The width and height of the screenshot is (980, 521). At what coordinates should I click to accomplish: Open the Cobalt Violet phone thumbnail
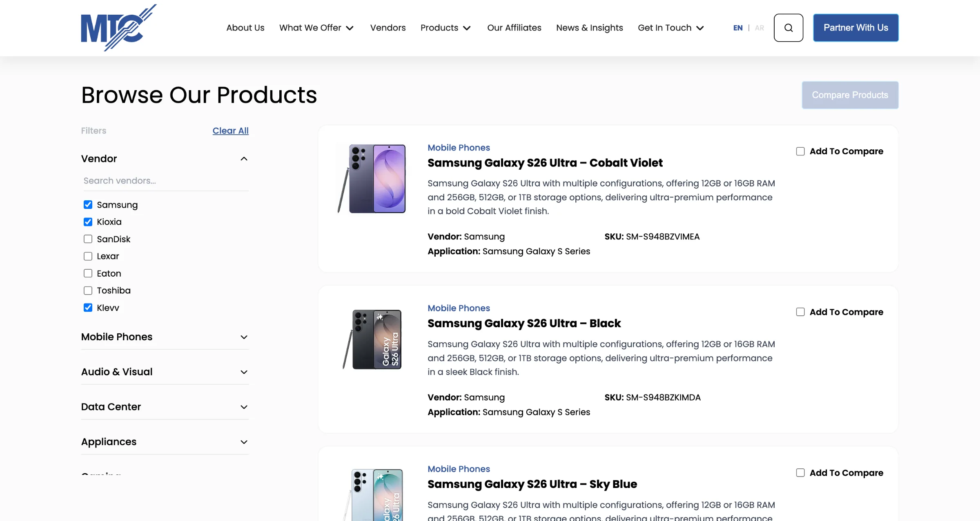[372, 179]
